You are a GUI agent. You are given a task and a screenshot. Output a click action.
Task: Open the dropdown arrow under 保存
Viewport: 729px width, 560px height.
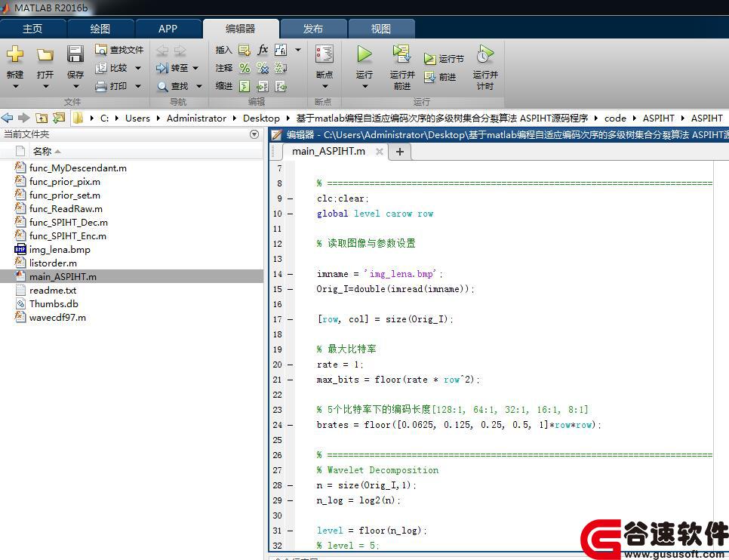click(x=75, y=86)
